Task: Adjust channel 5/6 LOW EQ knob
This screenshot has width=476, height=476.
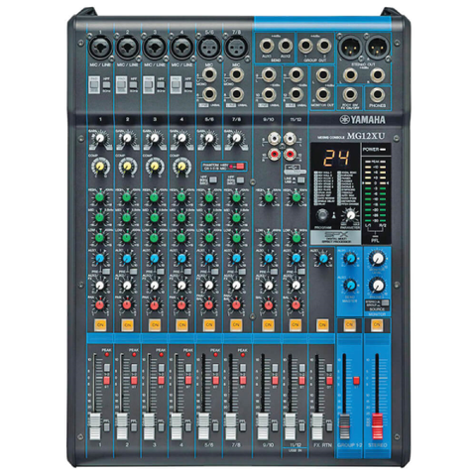Action: pos(209,237)
